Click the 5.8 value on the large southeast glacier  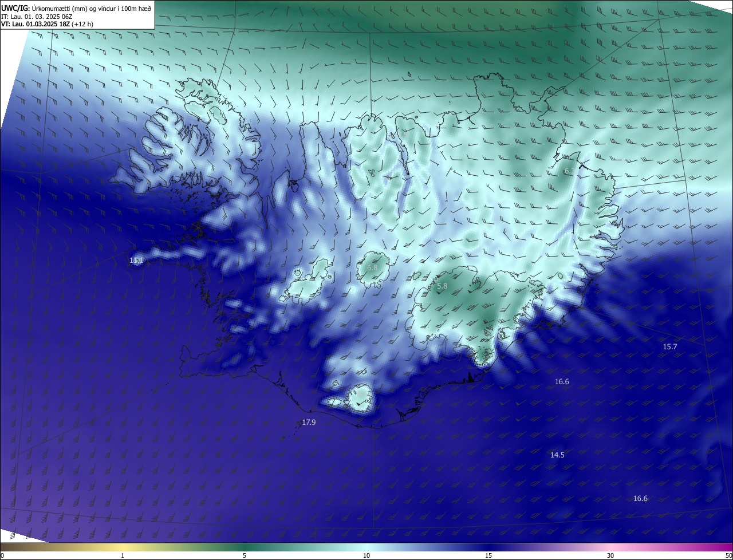pos(442,286)
